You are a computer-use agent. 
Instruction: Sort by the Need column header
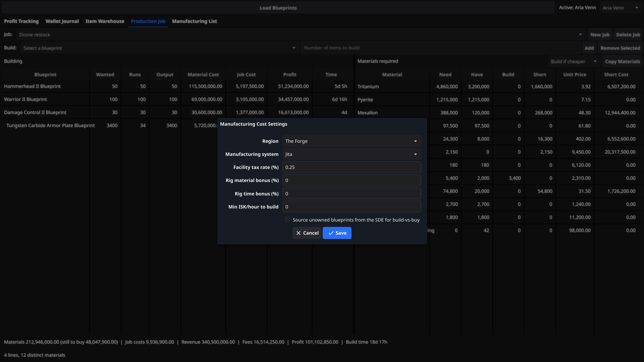tap(445, 74)
